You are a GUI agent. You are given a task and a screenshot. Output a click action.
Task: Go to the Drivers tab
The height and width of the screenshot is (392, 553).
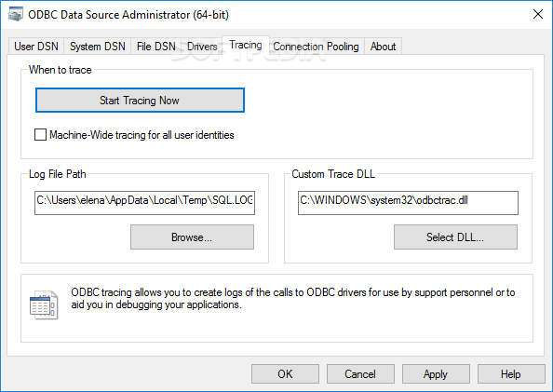[x=202, y=47]
